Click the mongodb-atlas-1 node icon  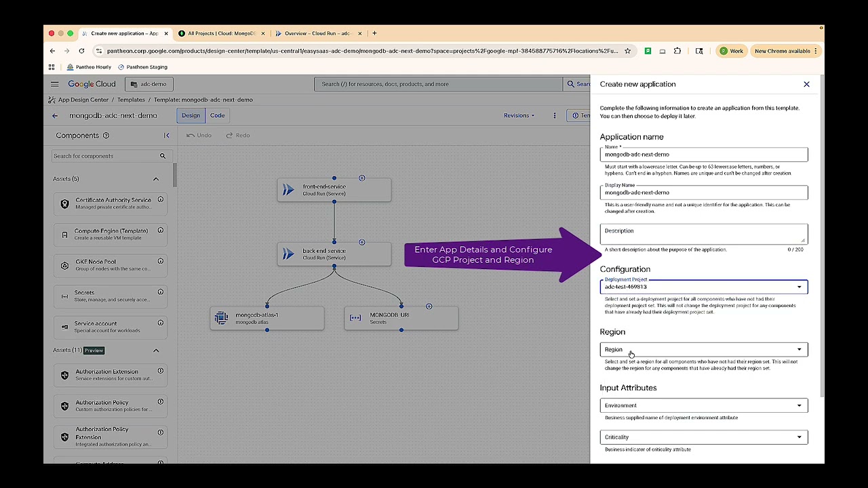pyautogui.click(x=221, y=318)
